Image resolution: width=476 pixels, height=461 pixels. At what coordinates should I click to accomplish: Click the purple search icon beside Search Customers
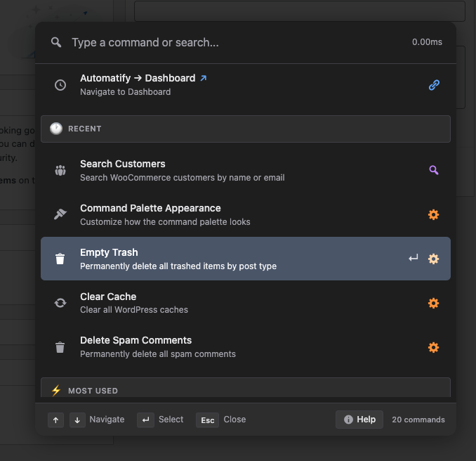(434, 170)
